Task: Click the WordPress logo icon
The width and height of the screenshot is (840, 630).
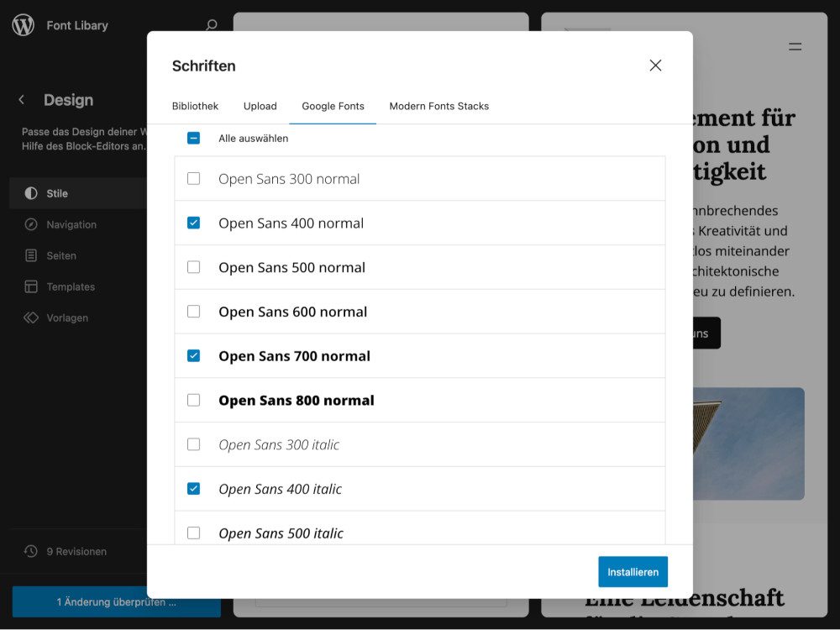Action: (x=23, y=25)
